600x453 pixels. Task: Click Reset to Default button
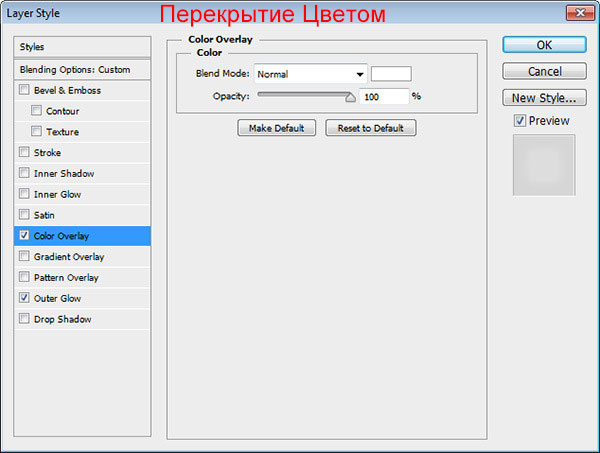click(371, 128)
